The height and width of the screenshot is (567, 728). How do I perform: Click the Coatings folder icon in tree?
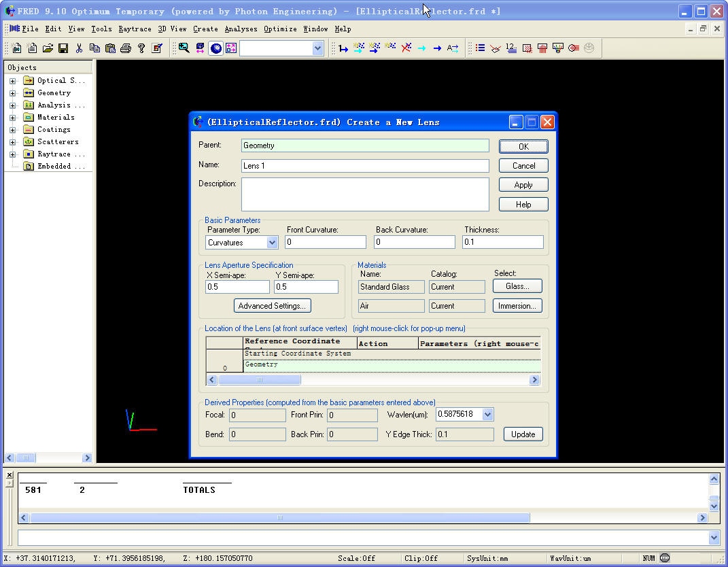click(29, 130)
